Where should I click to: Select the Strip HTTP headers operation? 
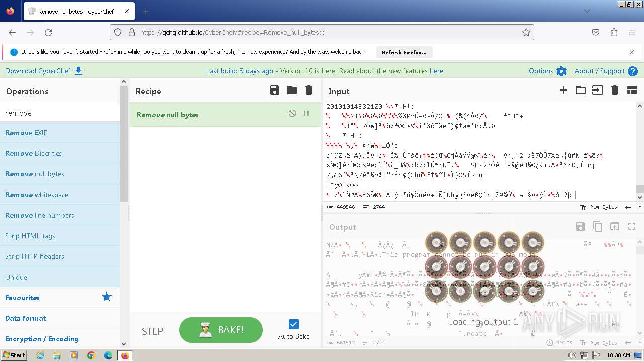click(x=60, y=256)
